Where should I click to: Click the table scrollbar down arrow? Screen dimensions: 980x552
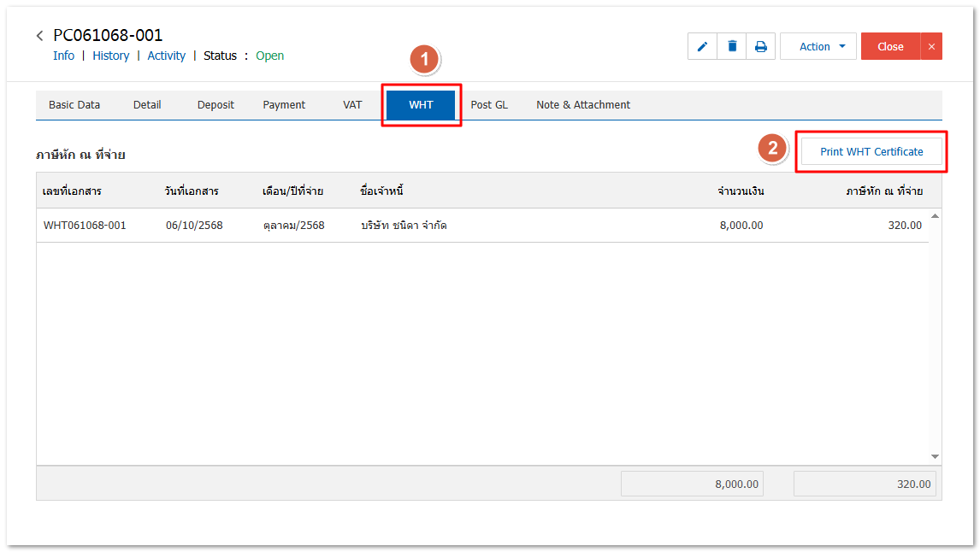coord(935,457)
